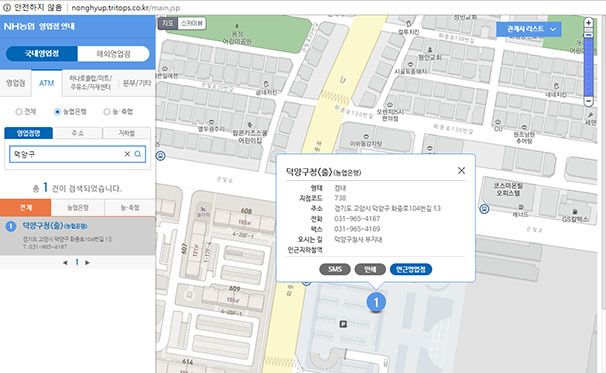Click the numbered 1 icon in result list
This screenshot has height=373, width=606.
pyautogui.click(x=11, y=227)
